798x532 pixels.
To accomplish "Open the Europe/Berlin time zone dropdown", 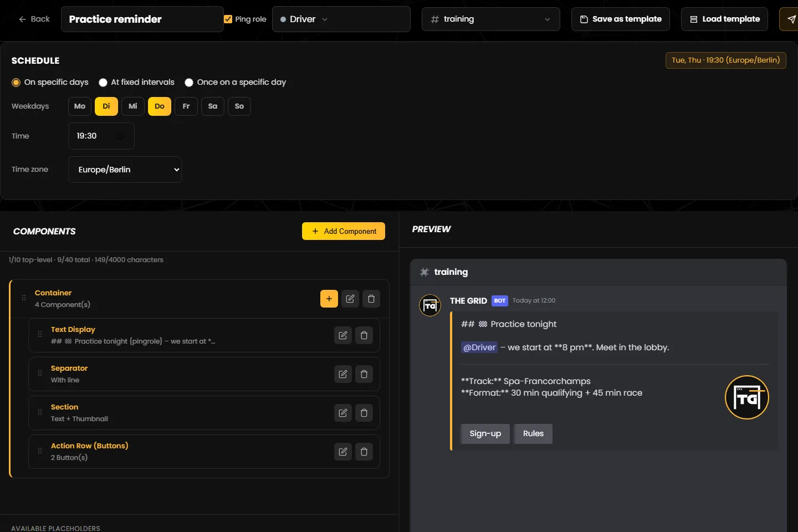I will (125, 170).
